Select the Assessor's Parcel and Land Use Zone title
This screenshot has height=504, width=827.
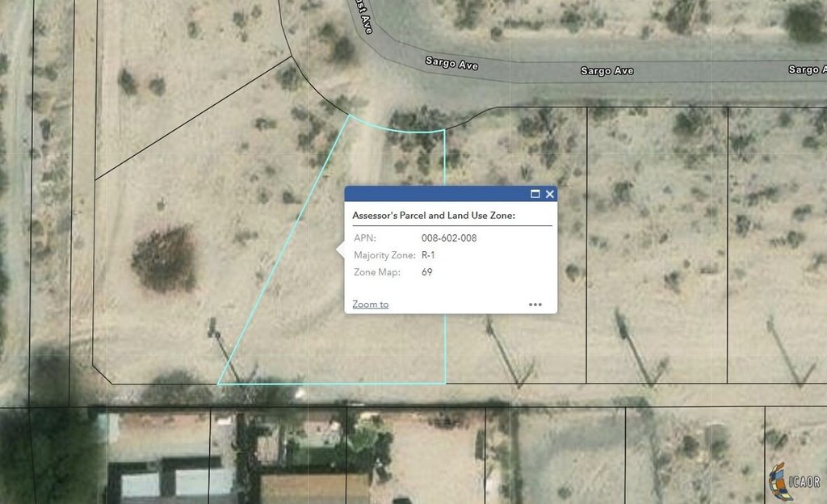(x=434, y=215)
